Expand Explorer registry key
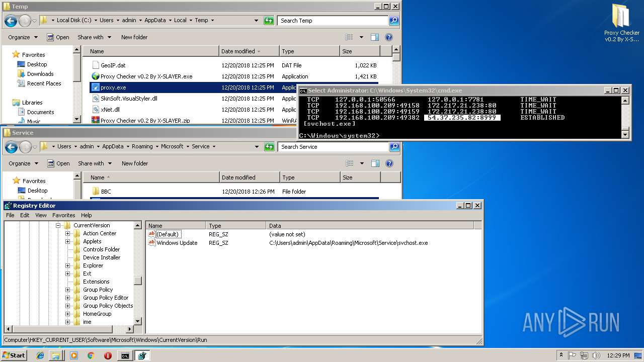644x362 pixels. coord(68,265)
